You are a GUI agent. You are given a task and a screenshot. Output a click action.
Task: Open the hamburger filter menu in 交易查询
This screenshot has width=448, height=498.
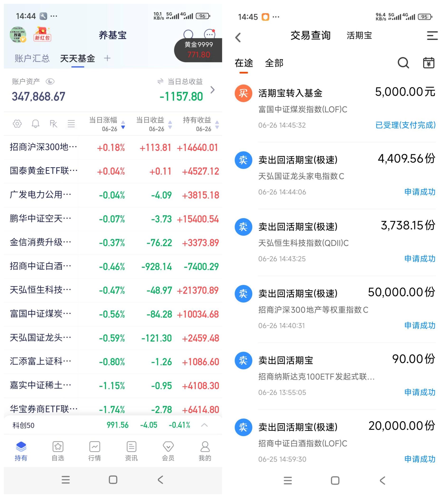coord(432,36)
